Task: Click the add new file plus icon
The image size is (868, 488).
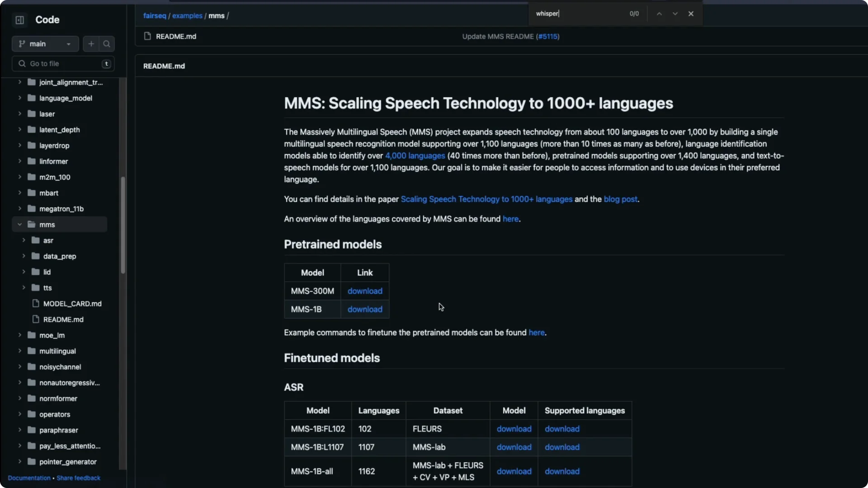Action: [90, 44]
